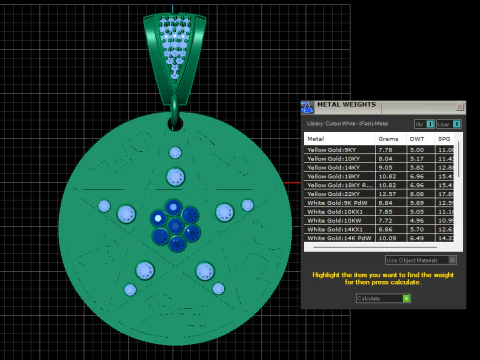Click the 4.96 DWT value
The image size is (480, 360).
tap(417, 221)
